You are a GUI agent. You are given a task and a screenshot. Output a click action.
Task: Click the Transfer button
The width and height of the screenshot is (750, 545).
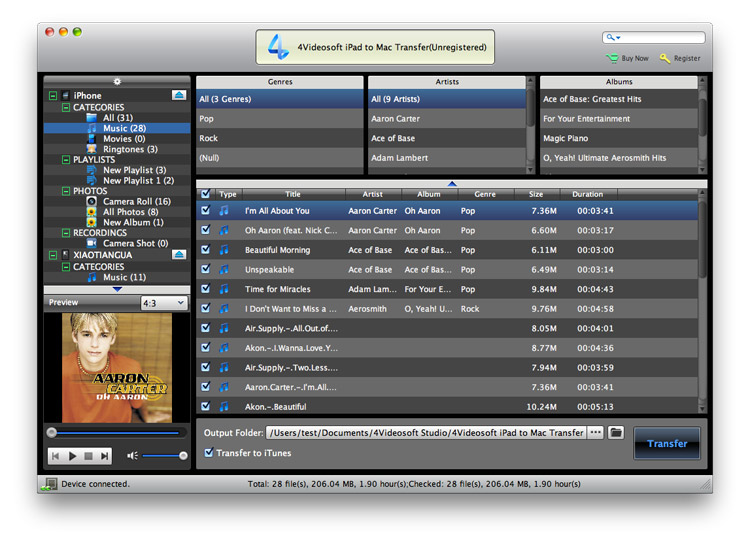667,444
